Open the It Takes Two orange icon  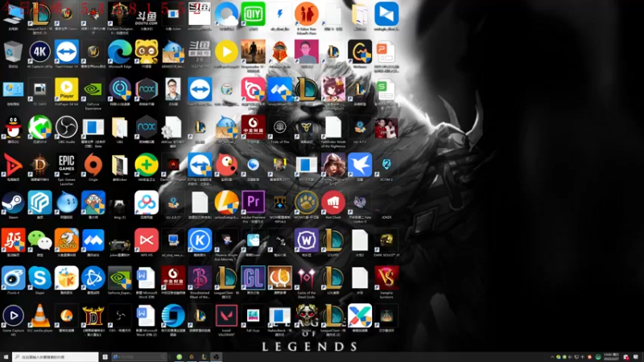click(x=307, y=14)
